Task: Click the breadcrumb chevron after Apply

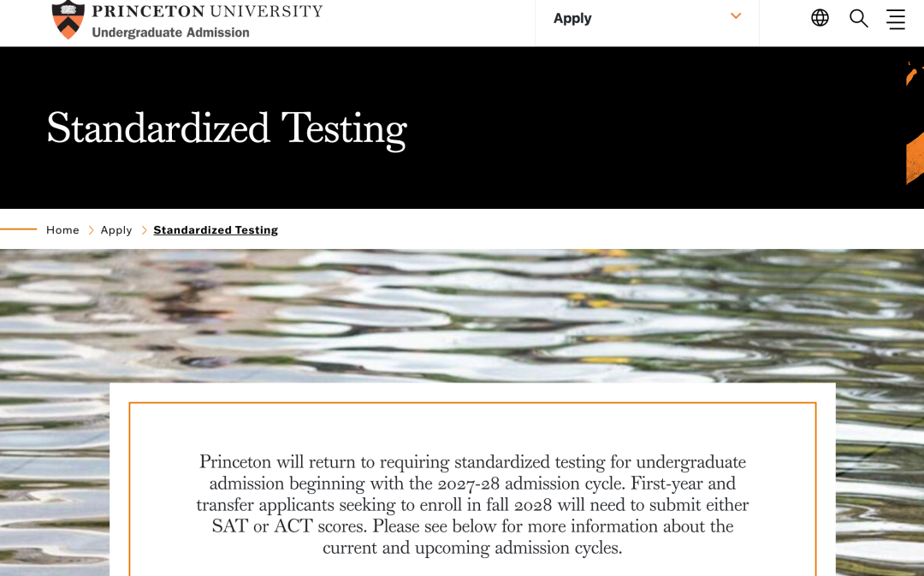Action: click(144, 230)
